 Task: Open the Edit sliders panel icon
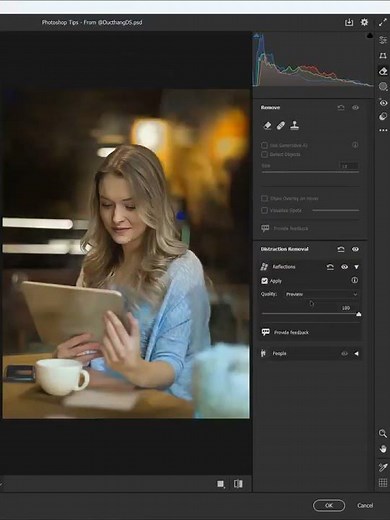pos(383,40)
